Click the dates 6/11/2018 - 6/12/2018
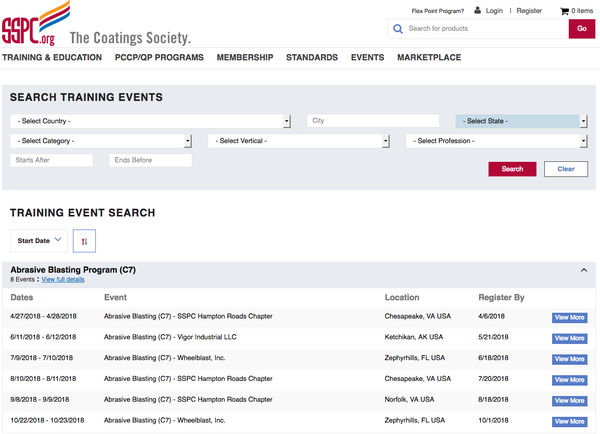This screenshot has height=434, width=600. pyautogui.click(x=43, y=337)
